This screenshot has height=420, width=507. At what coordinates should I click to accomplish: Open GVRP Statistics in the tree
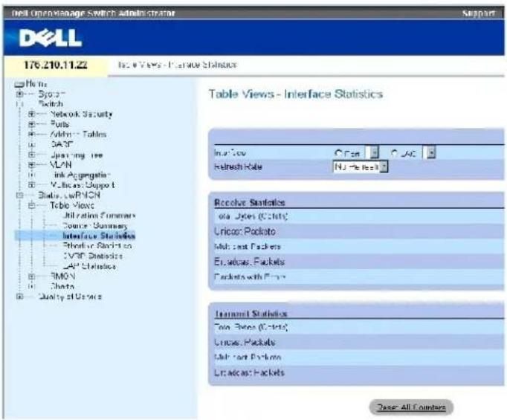tap(93, 256)
